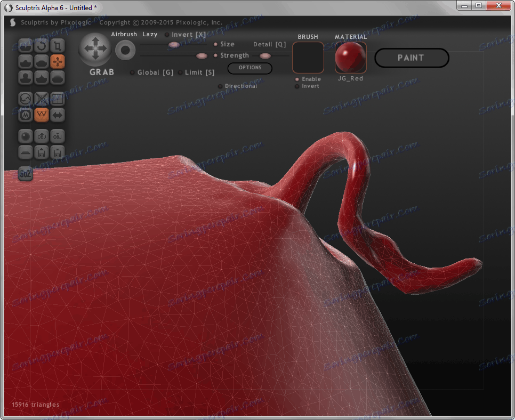This screenshot has height=420, width=515.
Task: Enable the Invert [X] option
Action: tap(167, 35)
